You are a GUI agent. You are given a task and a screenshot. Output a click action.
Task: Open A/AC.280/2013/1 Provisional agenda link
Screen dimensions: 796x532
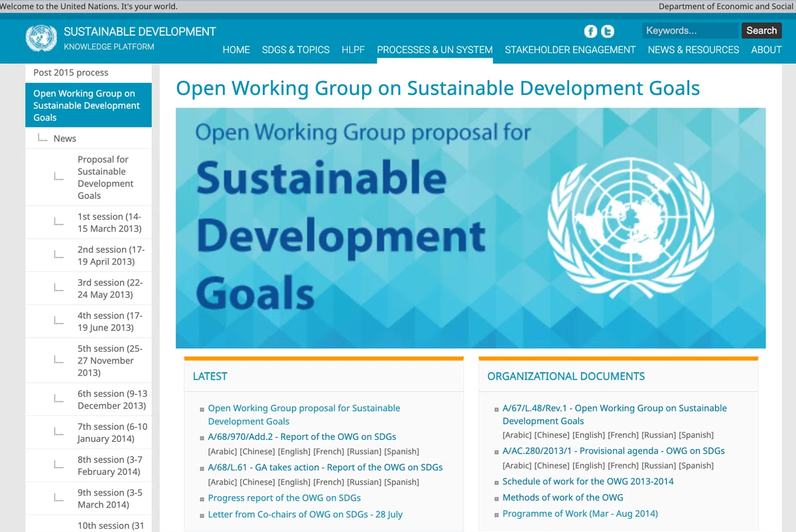point(614,450)
